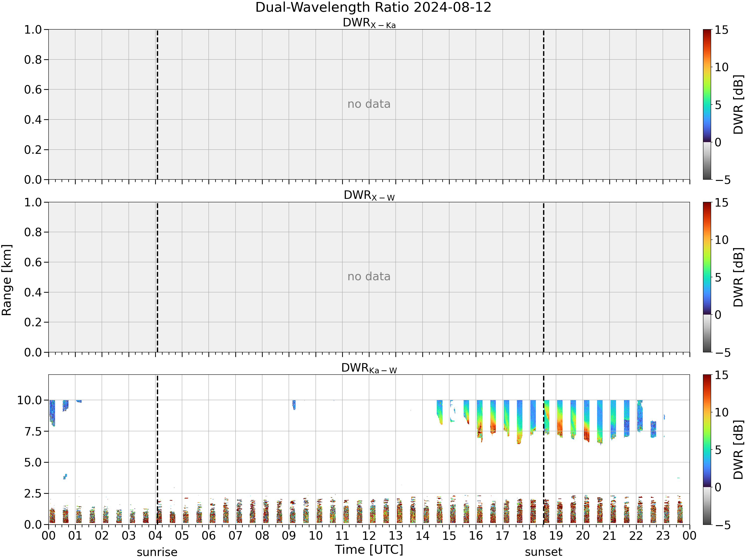Click the DWR Ka-W panel title
747x560 pixels.
[369, 368]
